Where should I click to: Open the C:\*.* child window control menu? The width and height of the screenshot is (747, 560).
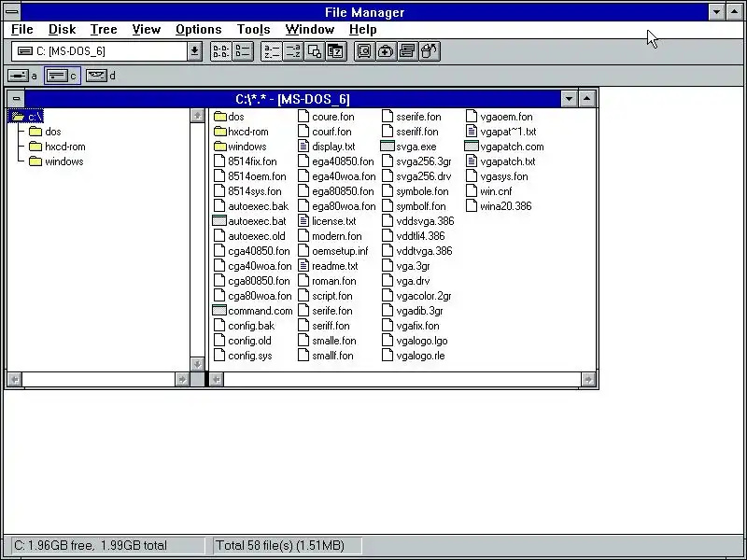(x=16, y=99)
